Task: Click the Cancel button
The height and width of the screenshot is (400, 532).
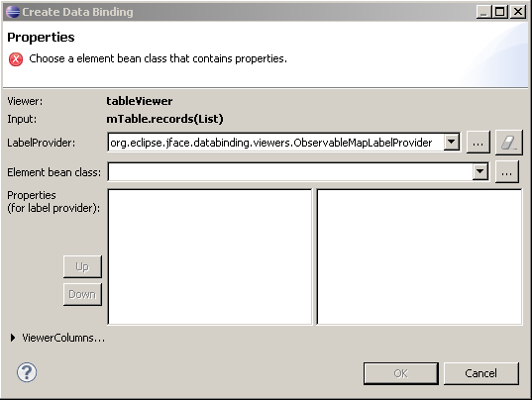Action: tap(481, 373)
